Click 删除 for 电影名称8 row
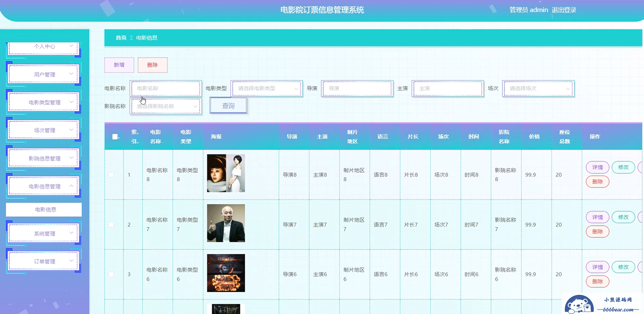The width and height of the screenshot is (644, 314). click(x=598, y=181)
